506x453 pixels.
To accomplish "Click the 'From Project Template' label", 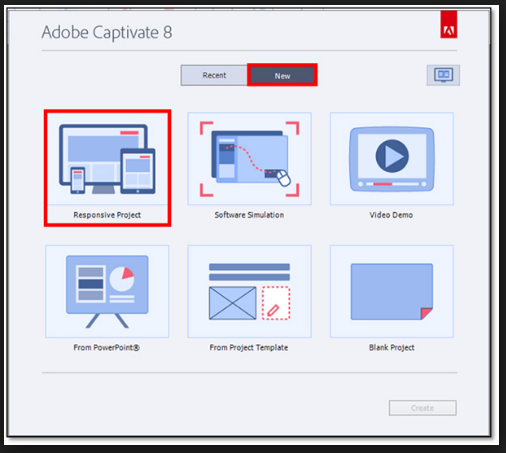I will tap(249, 348).
